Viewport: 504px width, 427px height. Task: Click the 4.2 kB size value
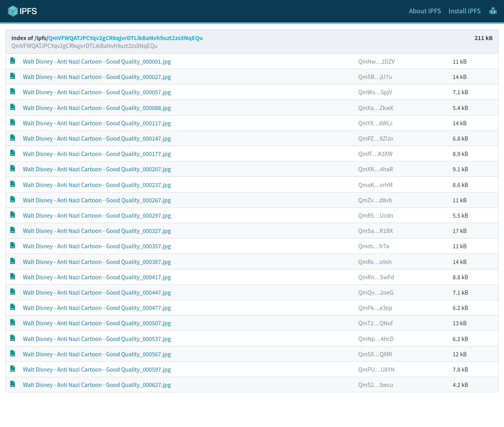pos(460,385)
